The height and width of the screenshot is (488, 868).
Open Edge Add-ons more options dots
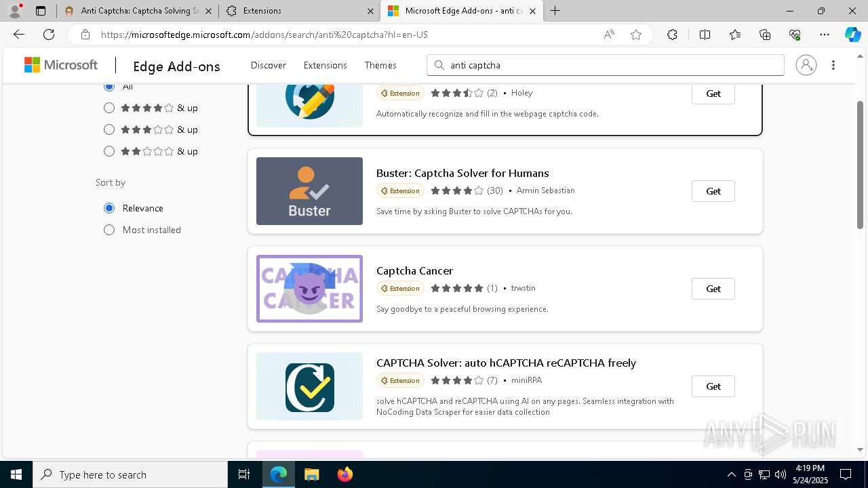tap(833, 65)
